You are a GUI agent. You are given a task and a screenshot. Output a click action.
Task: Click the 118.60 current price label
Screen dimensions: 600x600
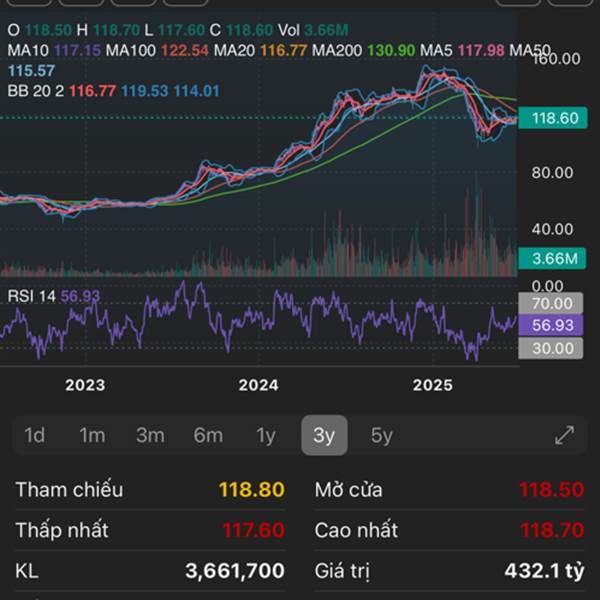pyautogui.click(x=553, y=118)
